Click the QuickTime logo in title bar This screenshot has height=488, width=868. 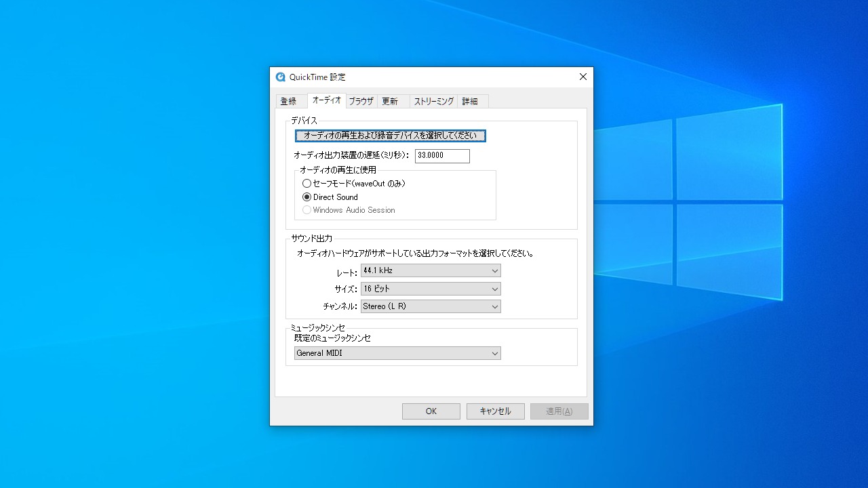(x=281, y=77)
